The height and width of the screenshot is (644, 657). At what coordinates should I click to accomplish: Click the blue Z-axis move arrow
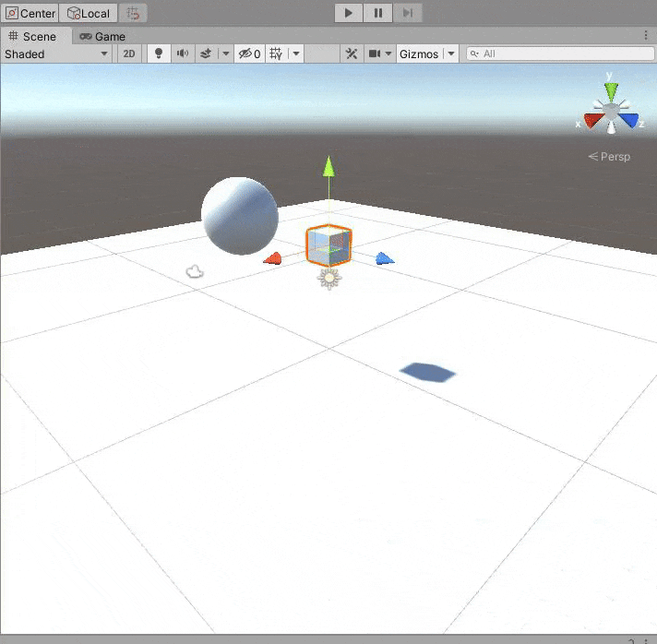pos(384,258)
